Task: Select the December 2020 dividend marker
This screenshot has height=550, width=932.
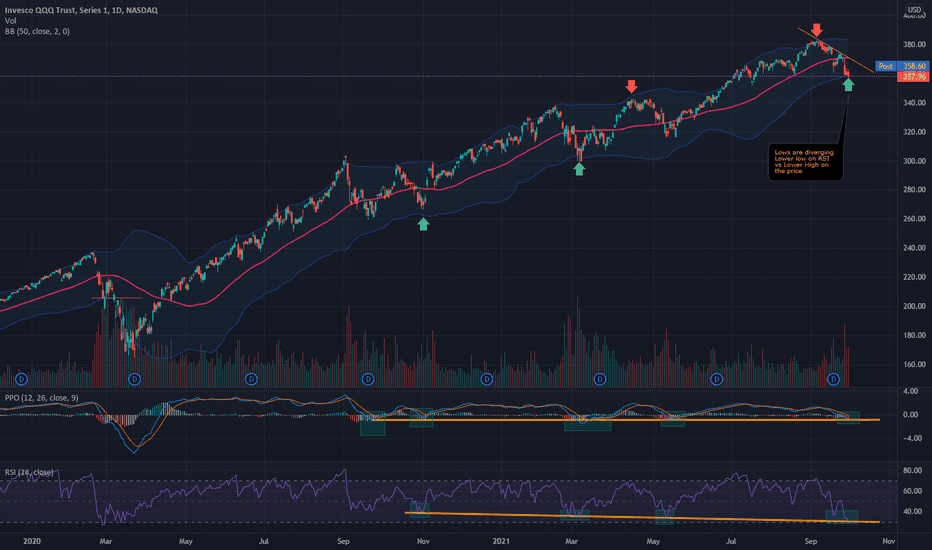Action: click(486, 379)
